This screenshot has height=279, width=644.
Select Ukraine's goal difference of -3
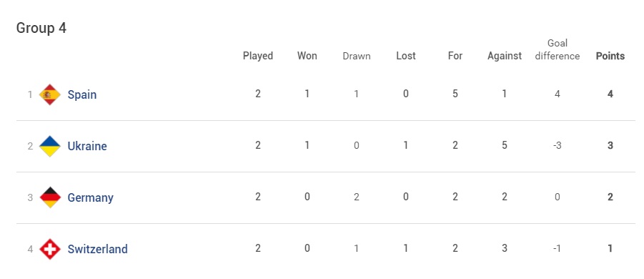coord(557,145)
